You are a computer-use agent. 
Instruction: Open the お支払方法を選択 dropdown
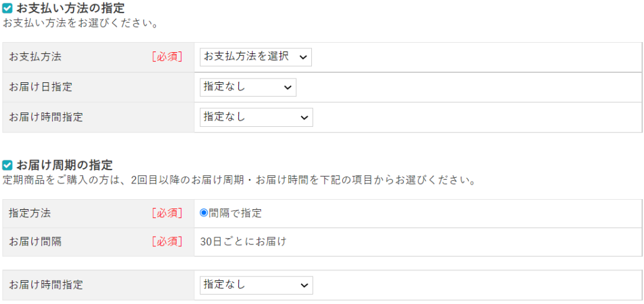pyautogui.click(x=255, y=57)
